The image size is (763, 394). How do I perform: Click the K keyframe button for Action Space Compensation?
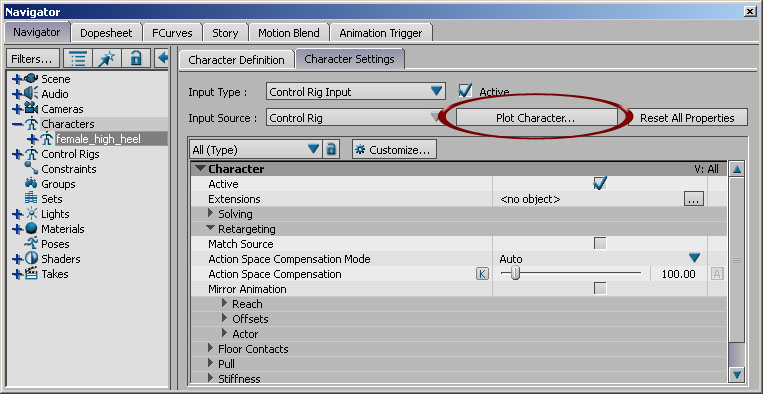(x=482, y=274)
